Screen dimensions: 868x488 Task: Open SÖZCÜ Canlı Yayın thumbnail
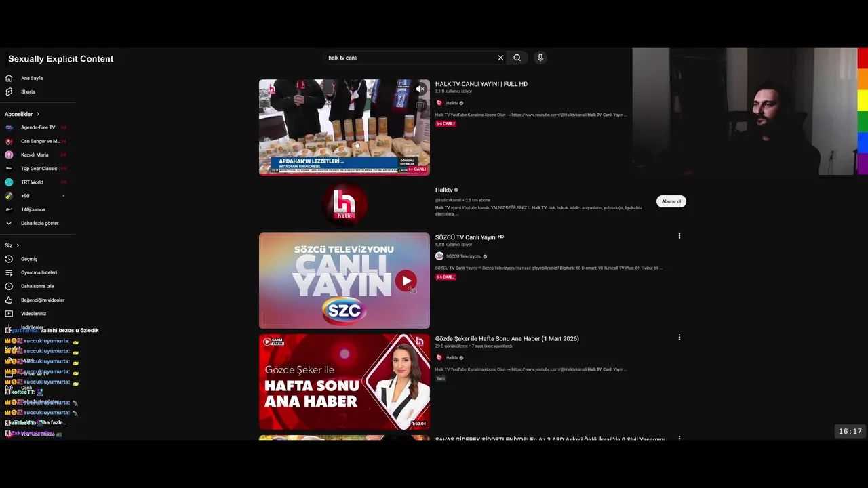pos(344,281)
